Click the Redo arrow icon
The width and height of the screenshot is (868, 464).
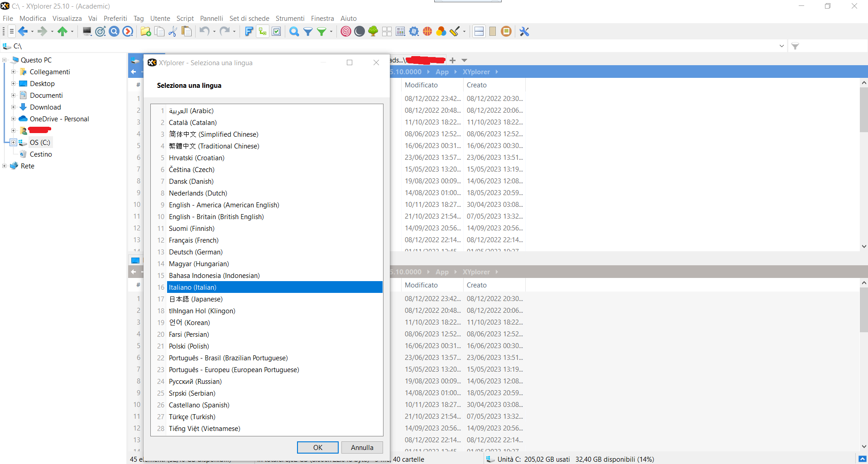(225, 31)
